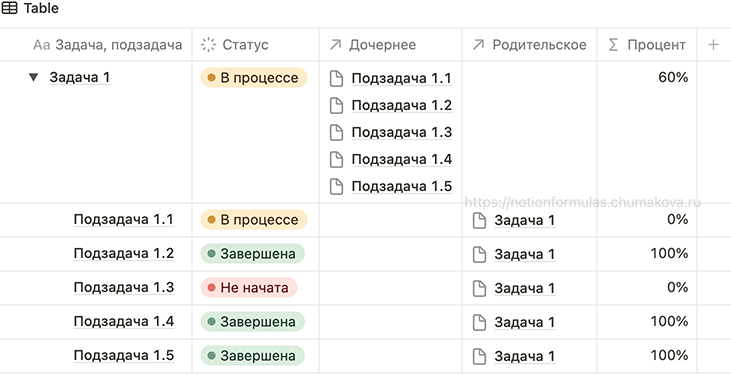Open Задача 1 parent link in Подзадача 1.2 row
The width and height of the screenshot is (731, 375).
point(525,254)
